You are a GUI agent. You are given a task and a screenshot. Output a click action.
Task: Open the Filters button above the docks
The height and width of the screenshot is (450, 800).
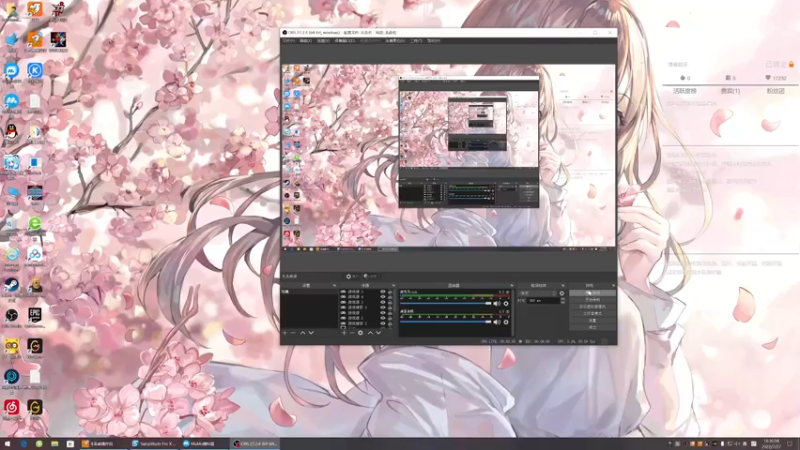370,276
